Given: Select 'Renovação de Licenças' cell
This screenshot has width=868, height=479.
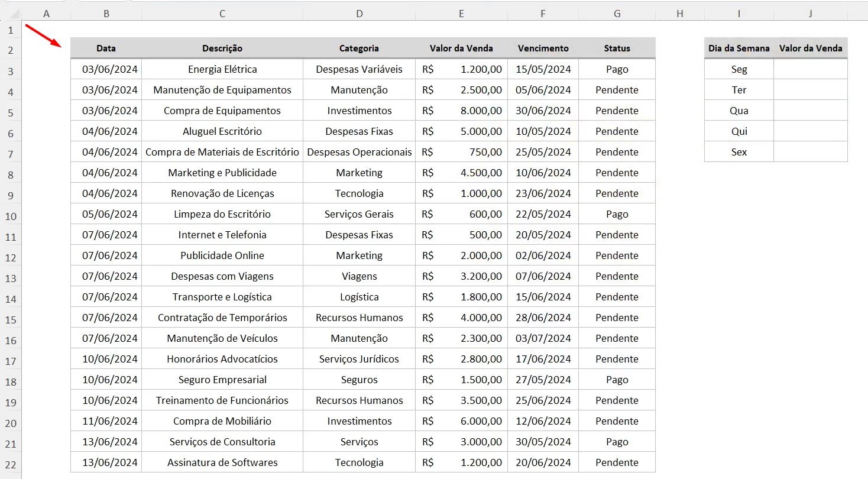Looking at the screenshot, I should click(222, 193).
